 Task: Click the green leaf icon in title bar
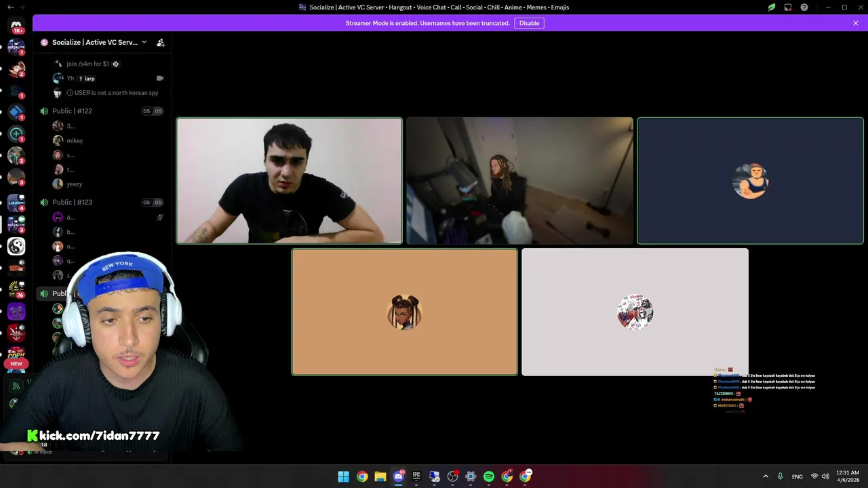coord(772,7)
